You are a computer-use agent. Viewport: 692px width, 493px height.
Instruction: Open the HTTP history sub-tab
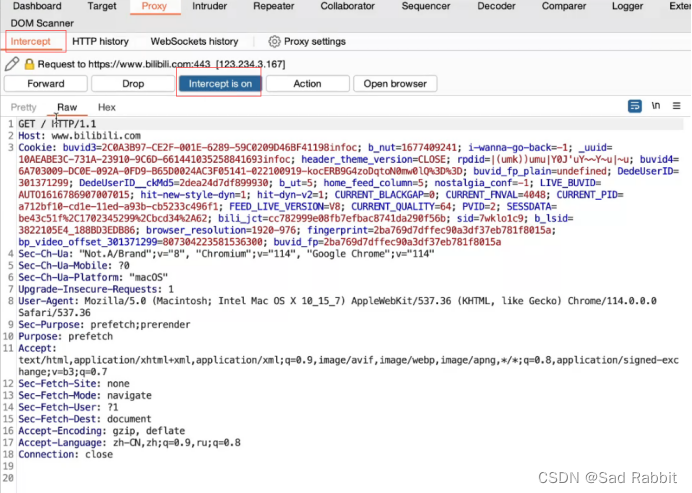100,41
